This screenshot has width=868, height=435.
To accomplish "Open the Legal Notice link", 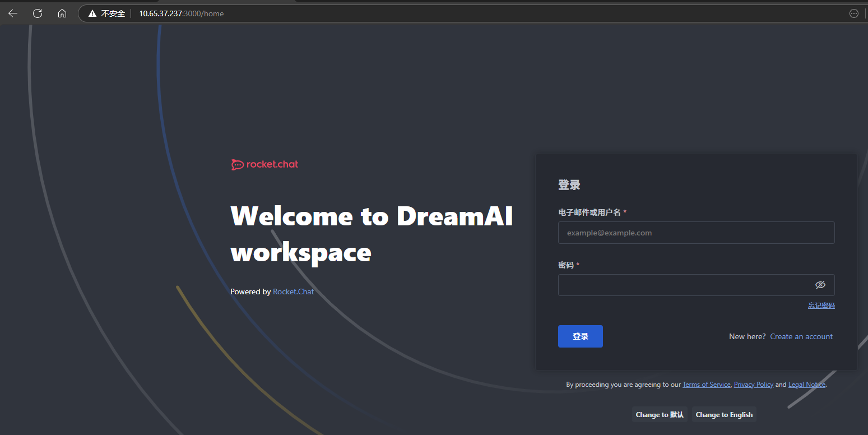I will [807, 385].
